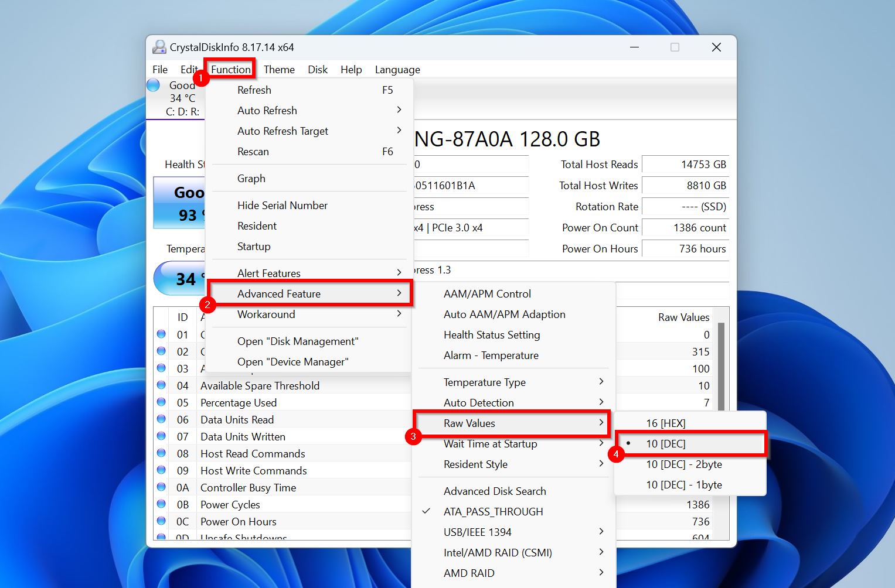
Task: Select 16 [HEX] raw values format
Action: 666,423
